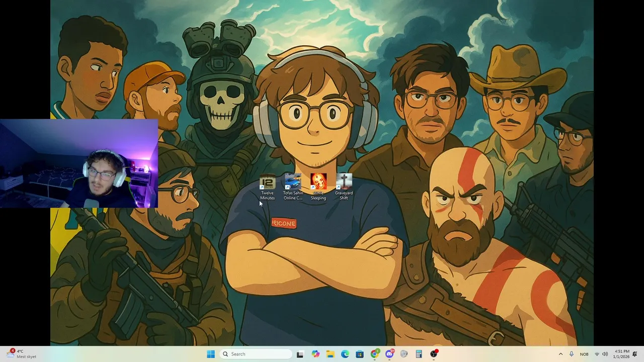Click the webcam overlay feed

tap(79, 163)
